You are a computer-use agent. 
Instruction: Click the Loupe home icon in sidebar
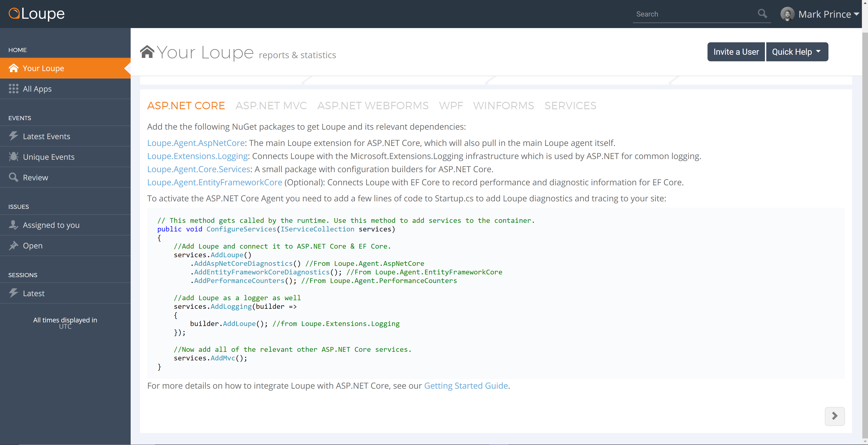pyautogui.click(x=14, y=68)
